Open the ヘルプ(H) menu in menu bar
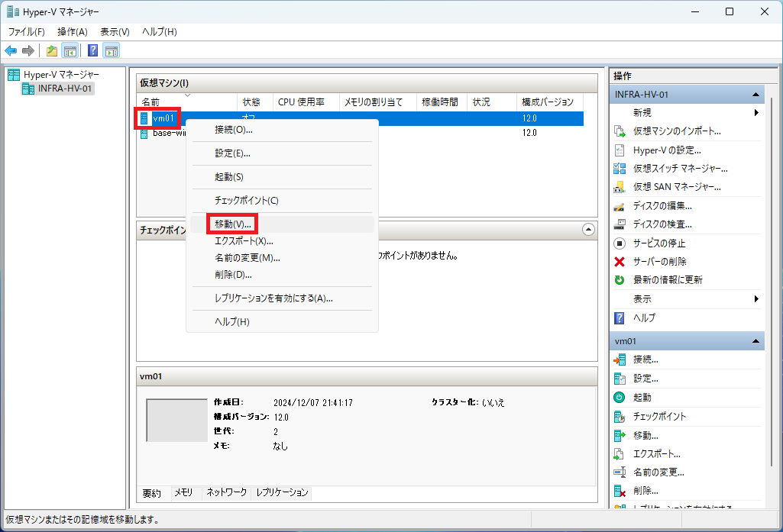The width and height of the screenshot is (783, 532). point(160,32)
